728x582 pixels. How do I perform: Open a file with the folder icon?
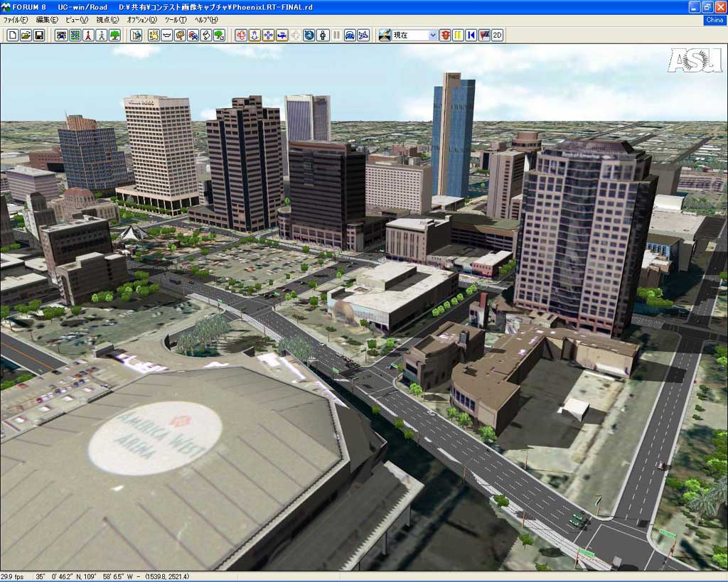click(x=26, y=36)
